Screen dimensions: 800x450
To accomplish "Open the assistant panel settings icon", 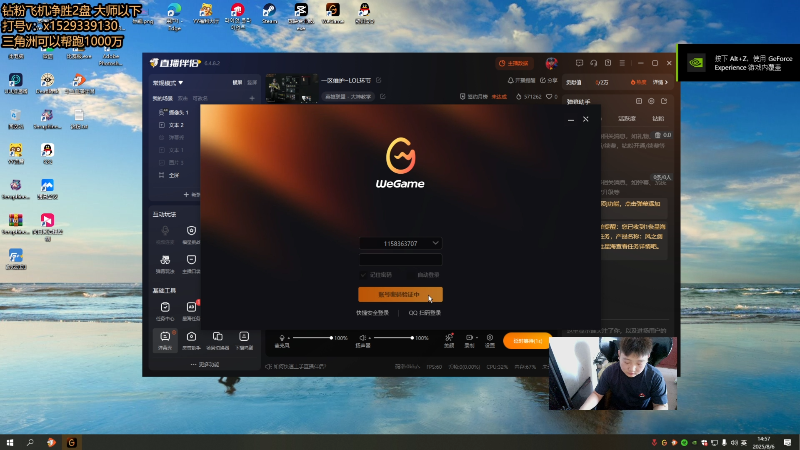I will click(x=651, y=102).
